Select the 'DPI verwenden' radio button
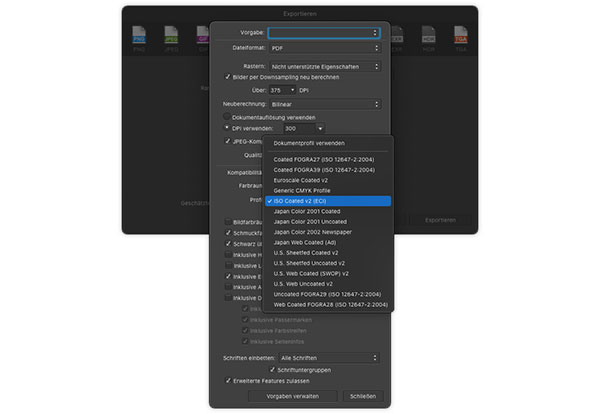600x414 pixels. pyautogui.click(x=227, y=128)
